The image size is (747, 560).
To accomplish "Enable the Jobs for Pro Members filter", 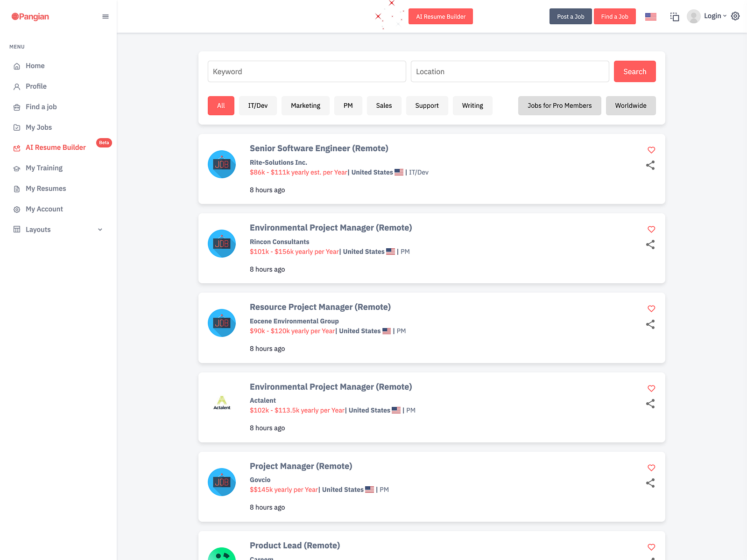I will click(x=559, y=105).
